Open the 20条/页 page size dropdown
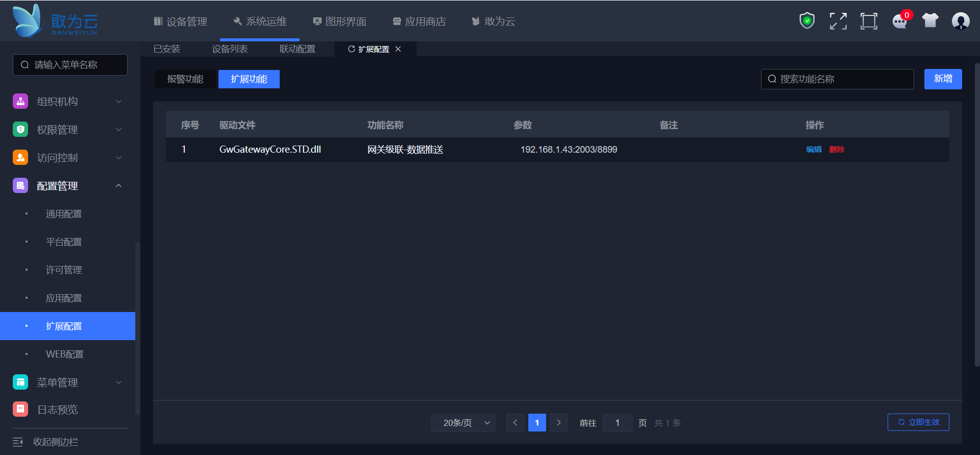The width and height of the screenshot is (980, 455). (463, 423)
